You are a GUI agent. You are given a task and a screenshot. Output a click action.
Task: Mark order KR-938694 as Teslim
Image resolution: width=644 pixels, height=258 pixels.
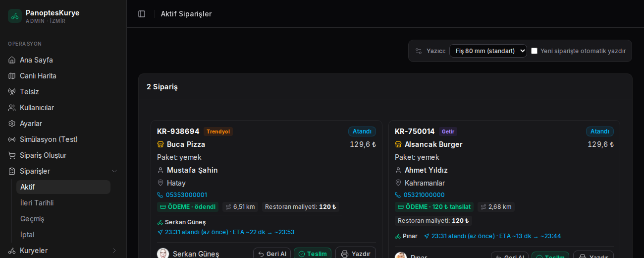313,254
